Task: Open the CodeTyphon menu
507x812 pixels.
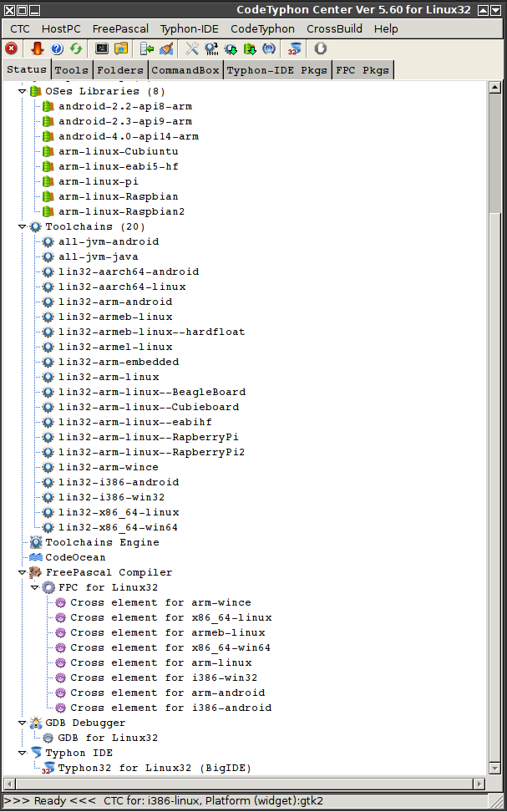Action: pyautogui.click(x=262, y=29)
